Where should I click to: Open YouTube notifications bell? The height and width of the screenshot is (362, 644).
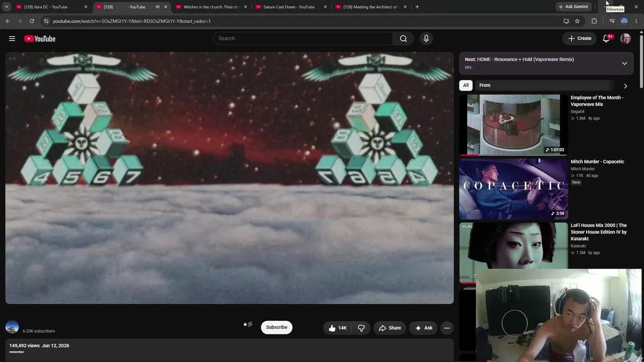point(607,39)
